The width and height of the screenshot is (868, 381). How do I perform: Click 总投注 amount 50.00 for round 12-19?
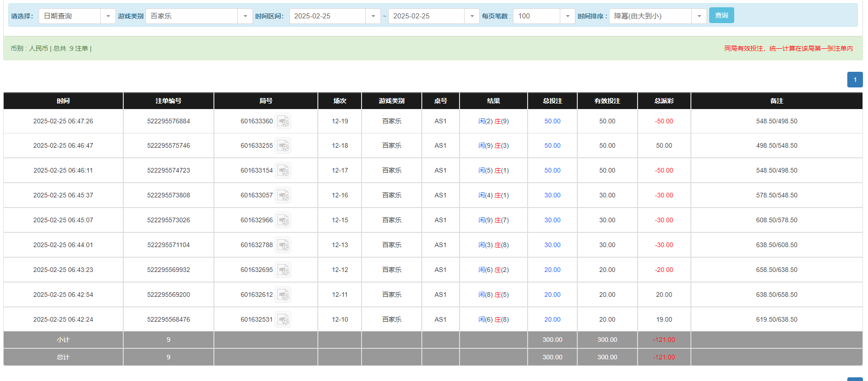tap(552, 121)
